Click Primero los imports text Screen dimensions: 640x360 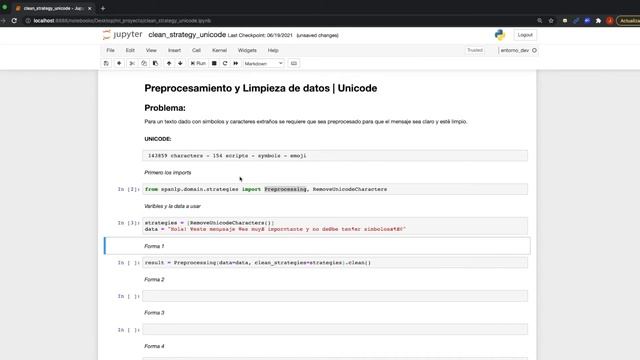[168, 173]
